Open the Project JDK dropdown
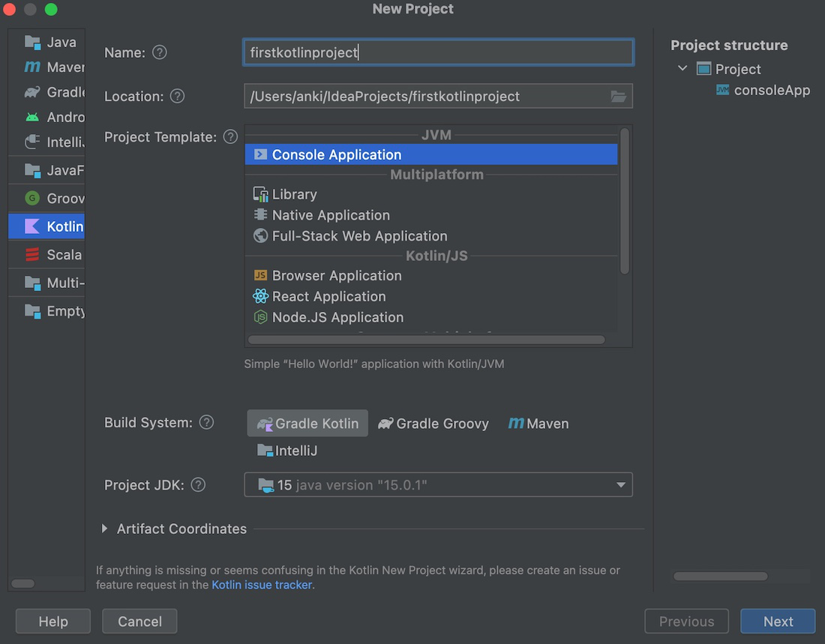The image size is (825, 644). (x=438, y=484)
